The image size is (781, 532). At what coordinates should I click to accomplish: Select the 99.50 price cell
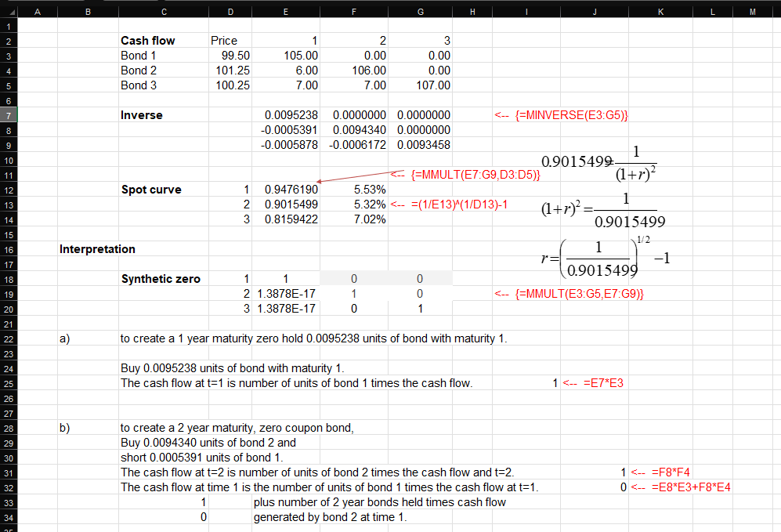(x=230, y=55)
